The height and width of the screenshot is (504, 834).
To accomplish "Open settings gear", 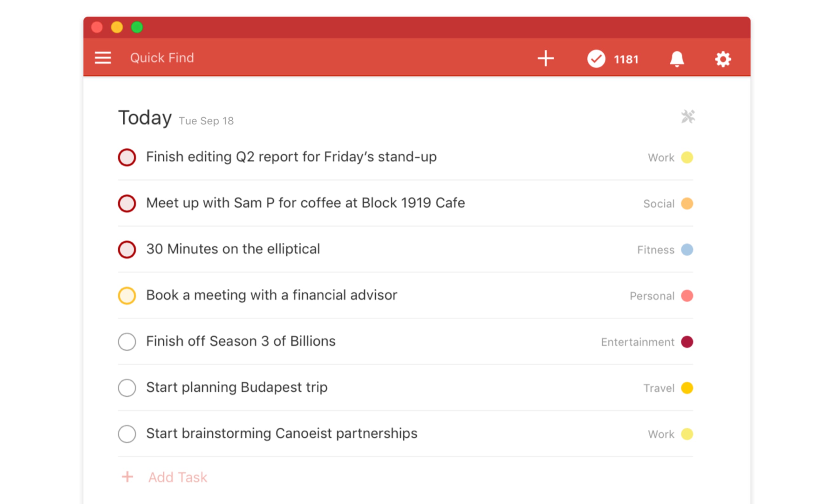I will pyautogui.click(x=723, y=59).
